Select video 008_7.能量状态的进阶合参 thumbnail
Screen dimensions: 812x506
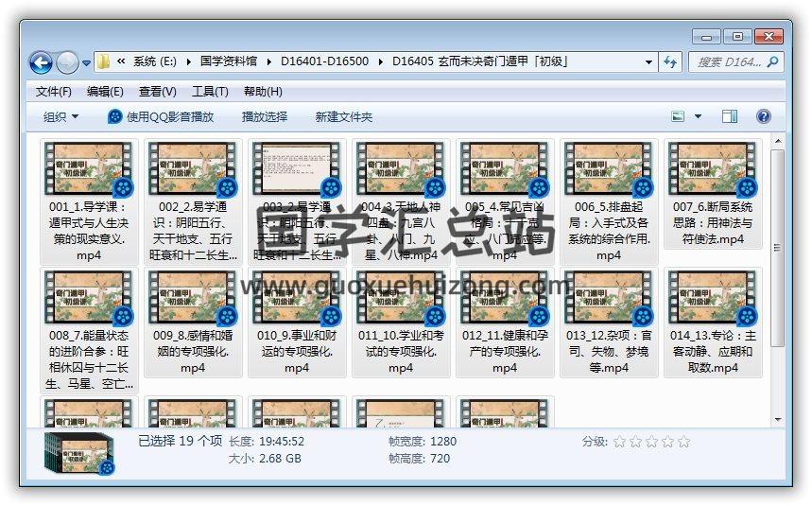click(89, 297)
